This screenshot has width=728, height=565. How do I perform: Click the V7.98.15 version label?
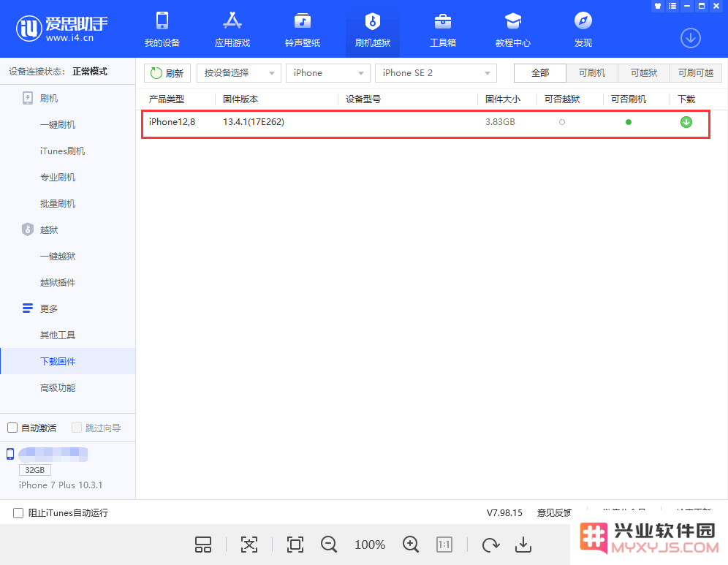pos(504,512)
